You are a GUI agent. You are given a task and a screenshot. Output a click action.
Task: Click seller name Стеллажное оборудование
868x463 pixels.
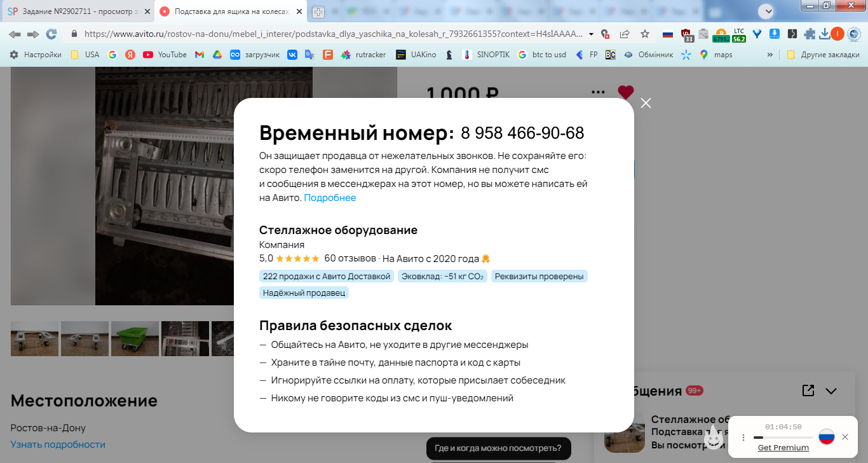pyautogui.click(x=338, y=230)
